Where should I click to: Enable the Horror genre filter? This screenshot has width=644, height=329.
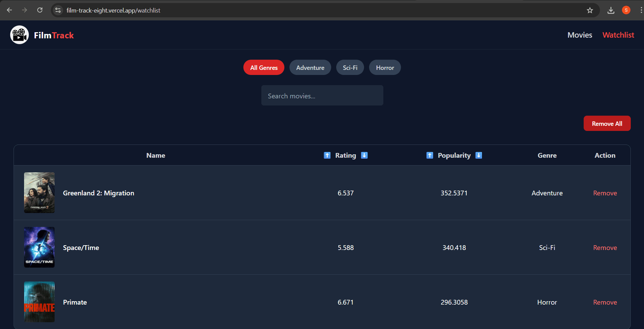[385, 67]
